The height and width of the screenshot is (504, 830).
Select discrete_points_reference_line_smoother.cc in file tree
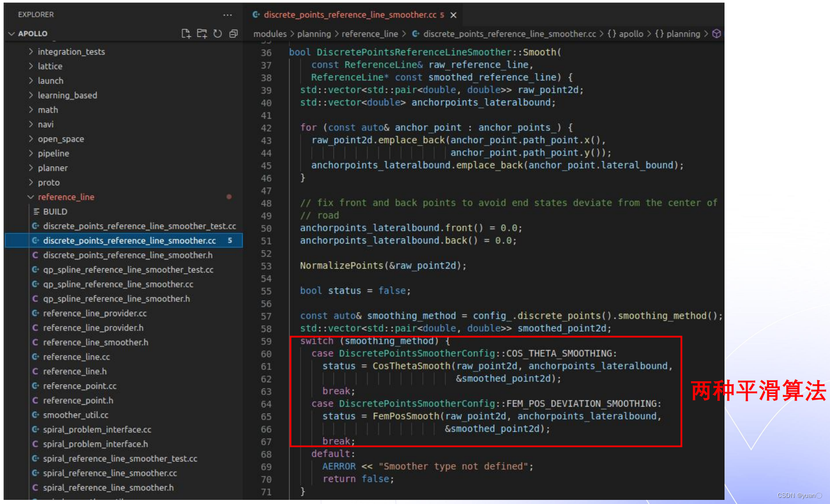(x=123, y=240)
